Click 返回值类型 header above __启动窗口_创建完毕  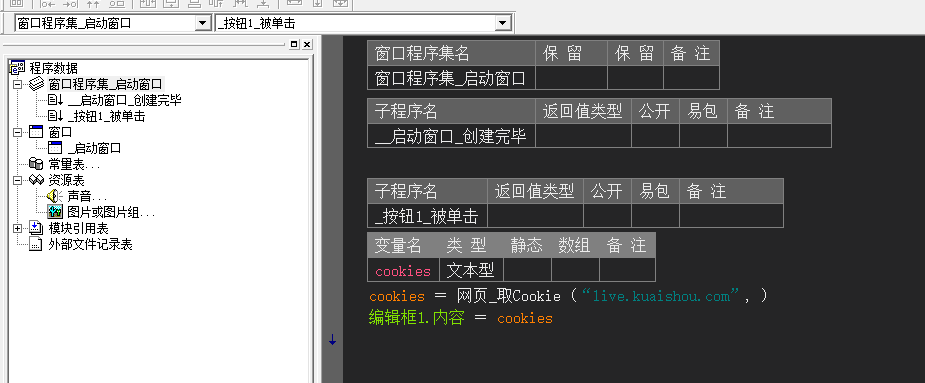(x=583, y=111)
